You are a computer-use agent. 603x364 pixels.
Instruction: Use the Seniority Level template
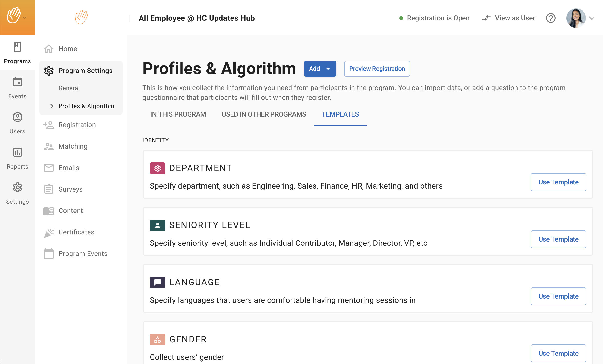pyautogui.click(x=558, y=239)
